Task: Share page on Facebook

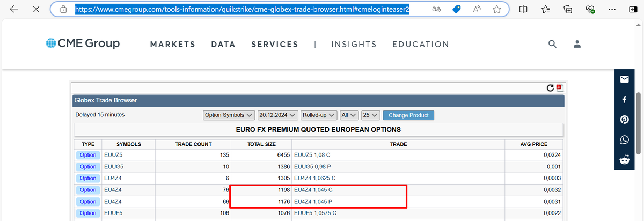Action: click(625, 100)
